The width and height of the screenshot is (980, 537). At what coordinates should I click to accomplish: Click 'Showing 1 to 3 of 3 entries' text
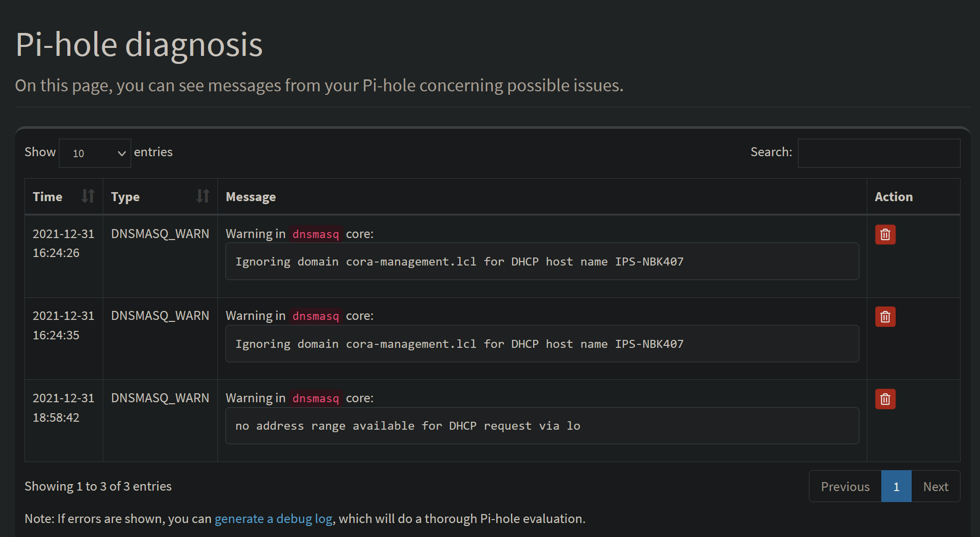pyautogui.click(x=98, y=487)
